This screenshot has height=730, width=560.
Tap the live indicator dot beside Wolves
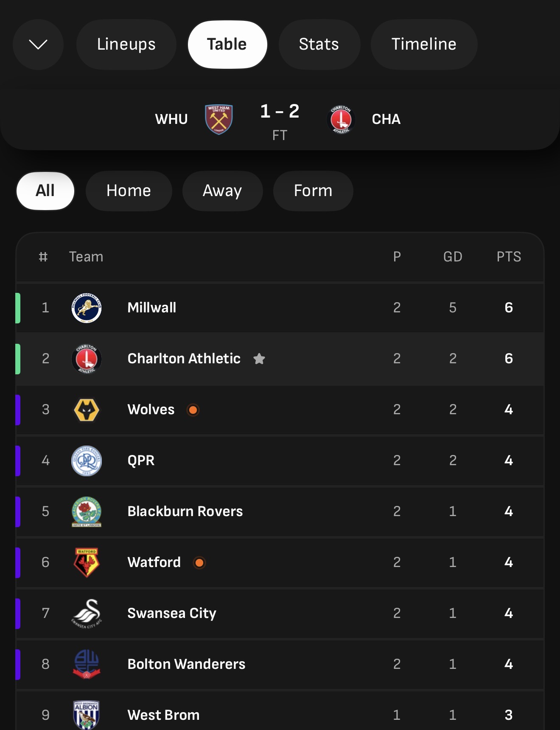[x=193, y=410]
